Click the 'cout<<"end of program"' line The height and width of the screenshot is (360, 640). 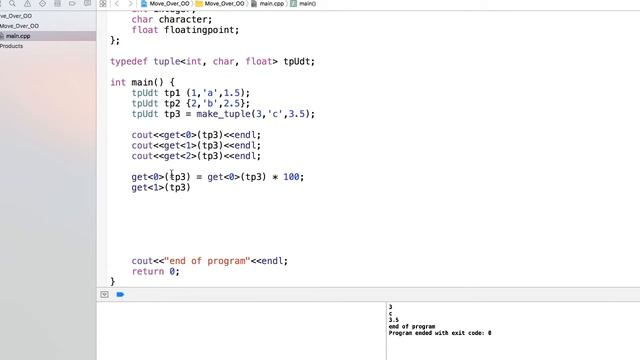[x=209, y=261]
